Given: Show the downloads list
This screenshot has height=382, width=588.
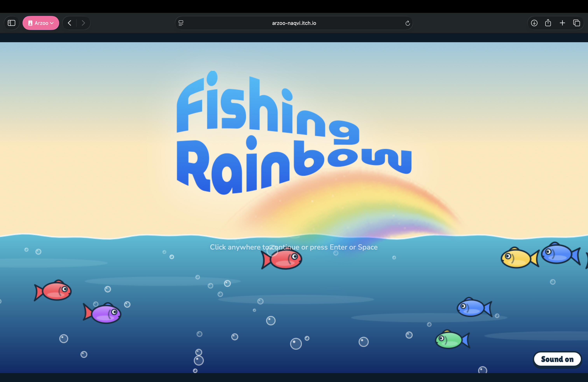Looking at the screenshot, I should click(x=534, y=23).
